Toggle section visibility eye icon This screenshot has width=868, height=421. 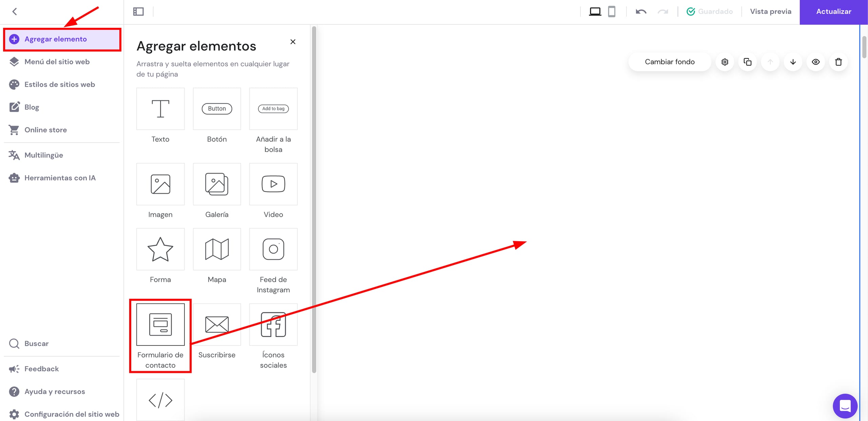816,62
